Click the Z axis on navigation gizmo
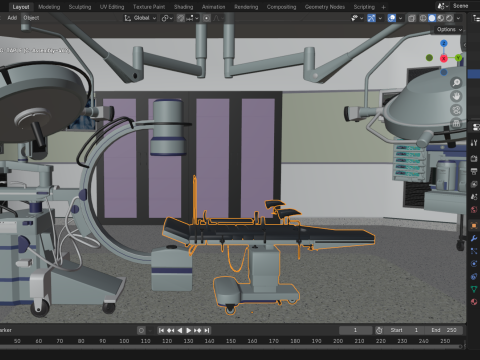Viewport: 480px width, 360px height. tap(444, 43)
